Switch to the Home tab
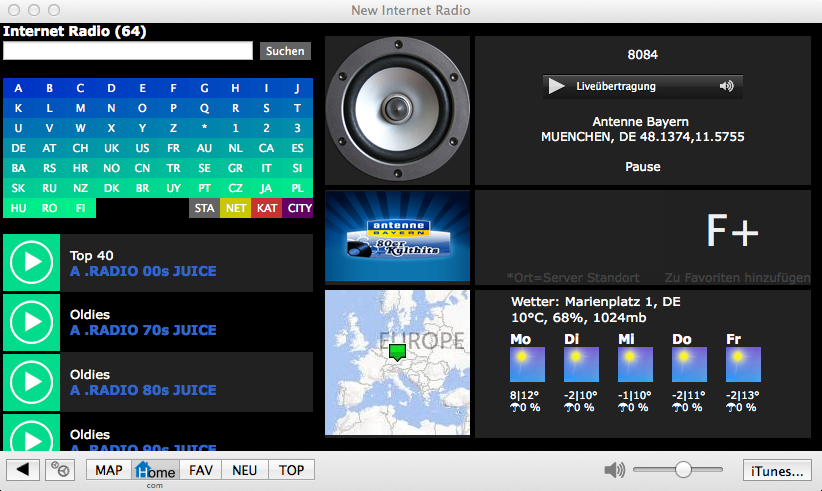Screen dimensions: 822x491 point(156,470)
